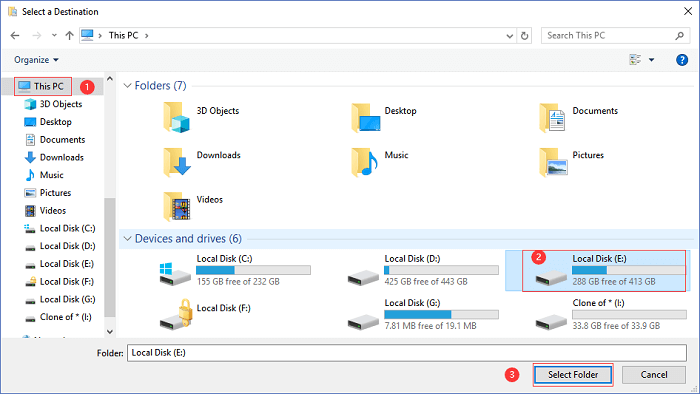Select Documents in the sidebar
The image size is (700, 394).
pos(54,140)
